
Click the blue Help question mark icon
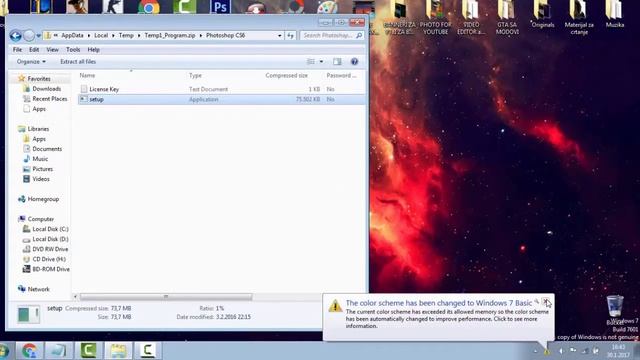point(354,62)
